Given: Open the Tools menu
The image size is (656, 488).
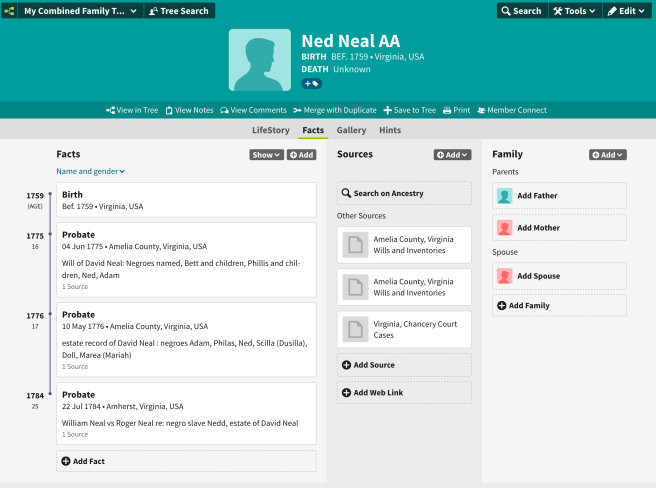Looking at the screenshot, I should (574, 11).
